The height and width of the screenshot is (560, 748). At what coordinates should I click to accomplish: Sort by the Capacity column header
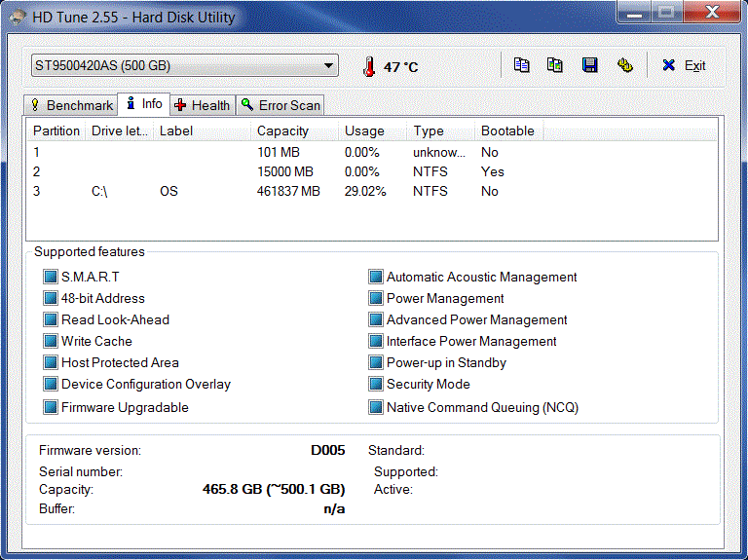tap(295, 131)
